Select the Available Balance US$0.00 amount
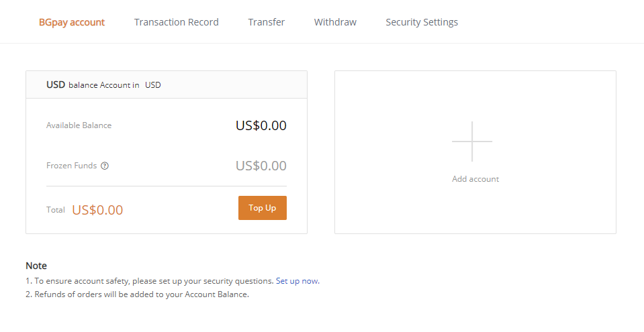Screen dimensions: 644x332 261,125
